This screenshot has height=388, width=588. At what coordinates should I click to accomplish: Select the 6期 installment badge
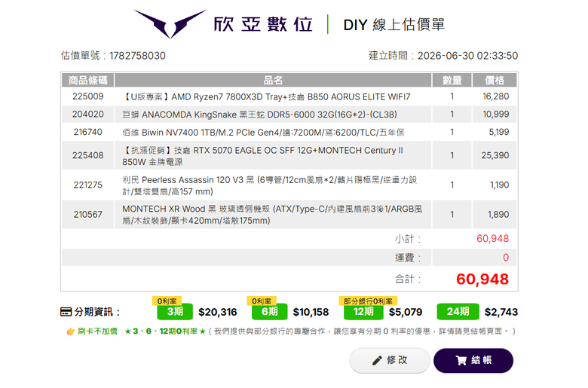point(269,311)
